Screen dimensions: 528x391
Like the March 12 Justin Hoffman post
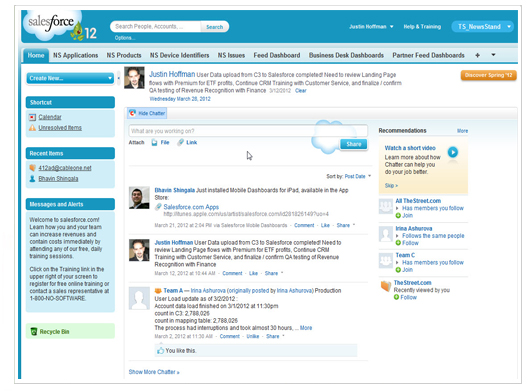click(x=253, y=273)
